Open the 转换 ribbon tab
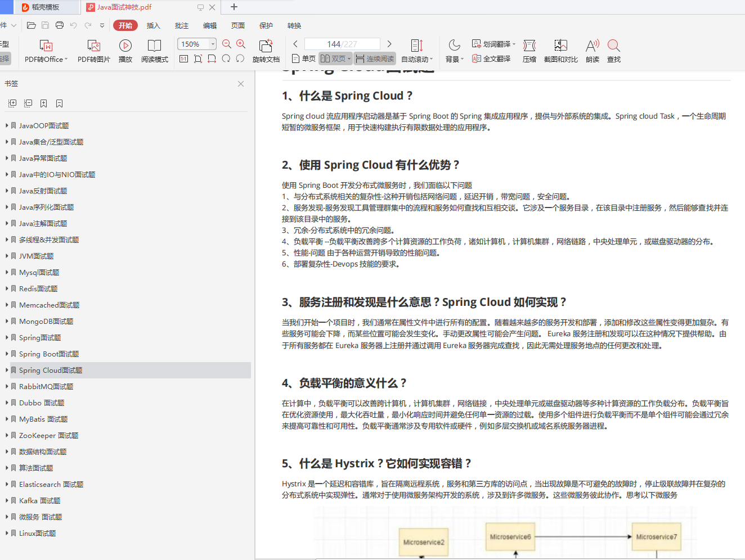 (x=294, y=25)
